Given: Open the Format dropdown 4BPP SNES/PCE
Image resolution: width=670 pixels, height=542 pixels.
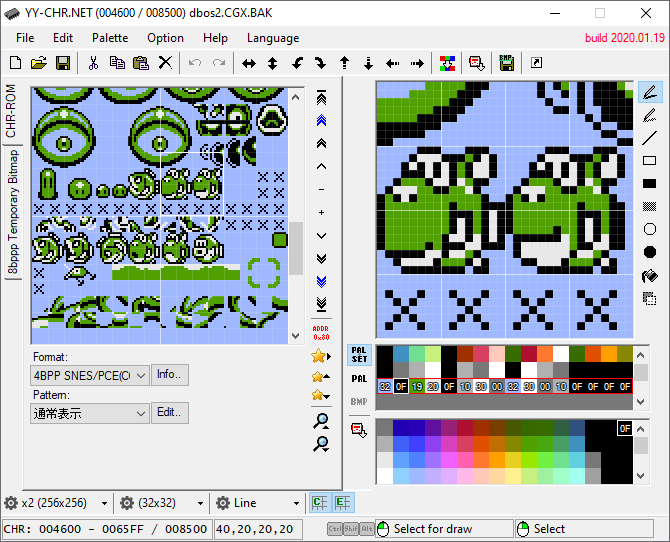Looking at the screenshot, I should point(90,376).
